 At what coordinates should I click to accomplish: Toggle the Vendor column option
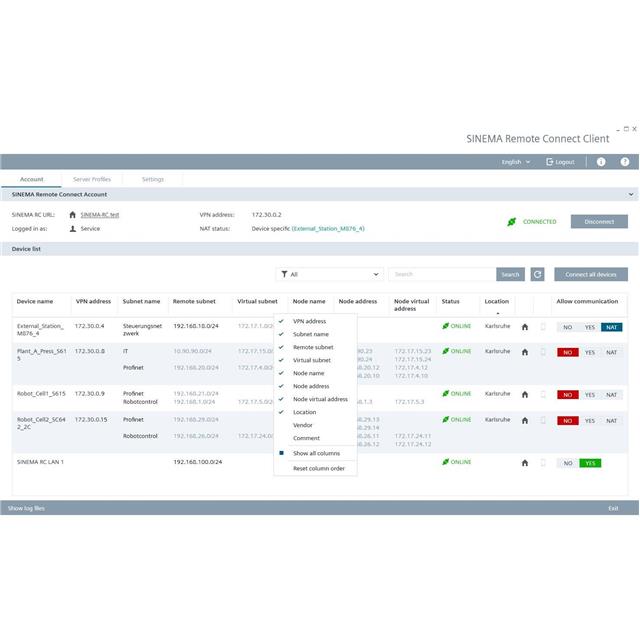(302, 425)
